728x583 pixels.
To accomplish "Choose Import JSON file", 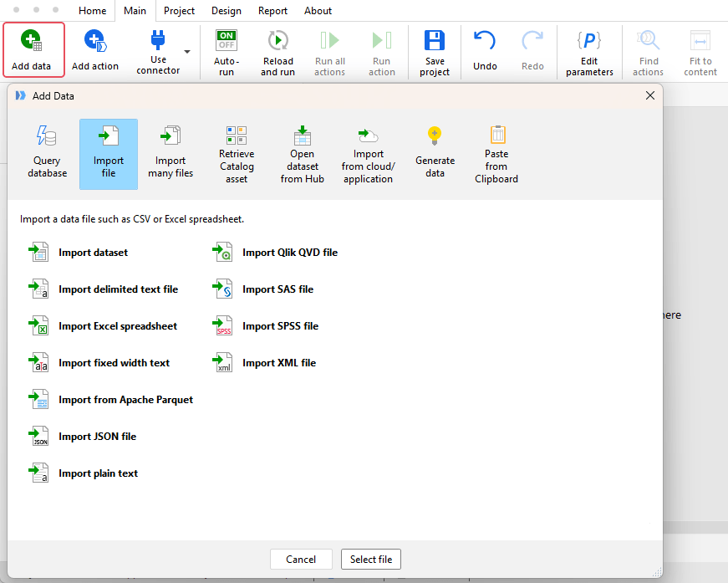I will (83, 437).
